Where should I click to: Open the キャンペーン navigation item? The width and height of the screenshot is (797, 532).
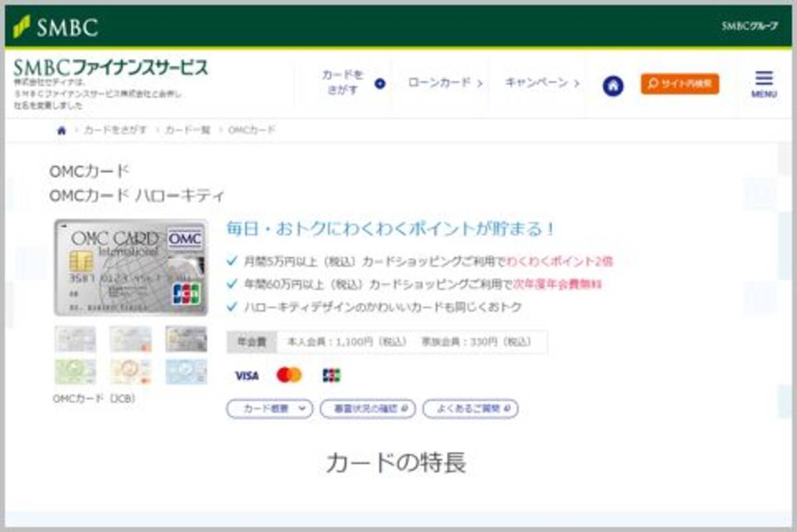[x=542, y=83]
